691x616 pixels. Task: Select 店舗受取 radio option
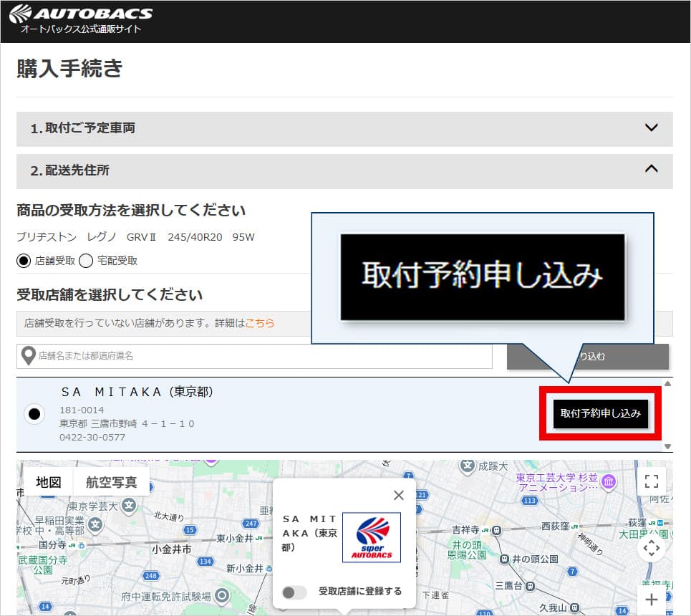(x=24, y=261)
